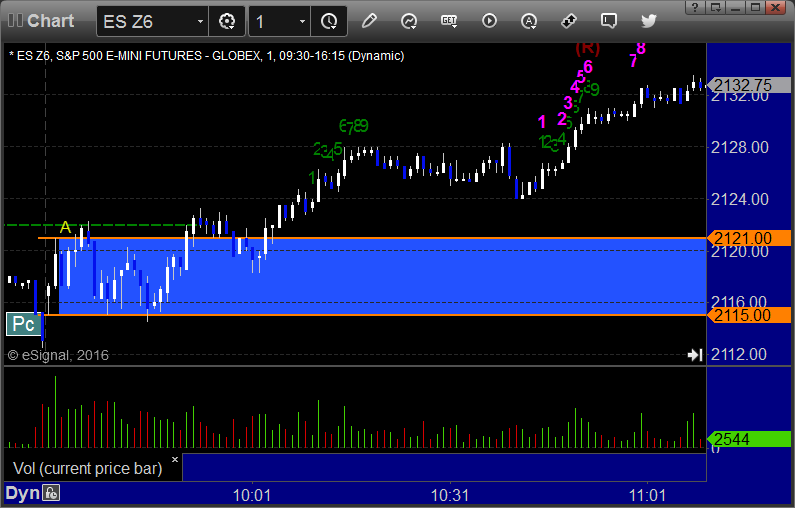Expand the ES Z6 symbol dropdown

coord(200,21)
